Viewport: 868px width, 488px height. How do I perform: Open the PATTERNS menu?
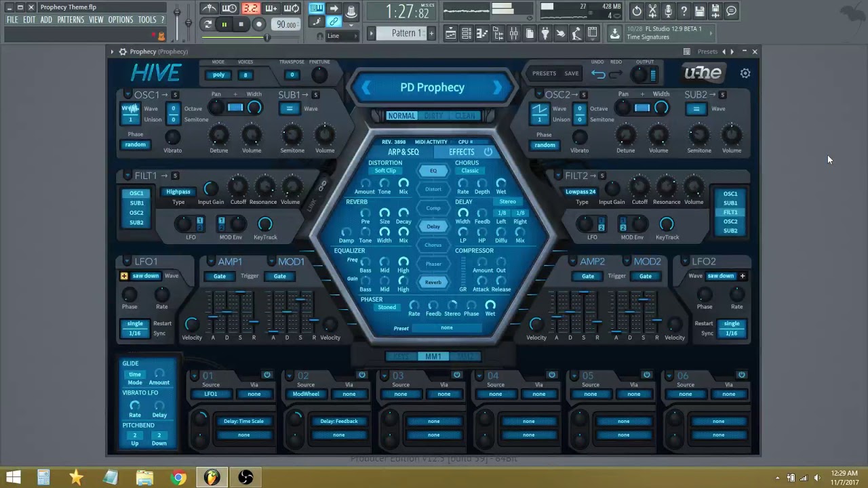[71, 20]
